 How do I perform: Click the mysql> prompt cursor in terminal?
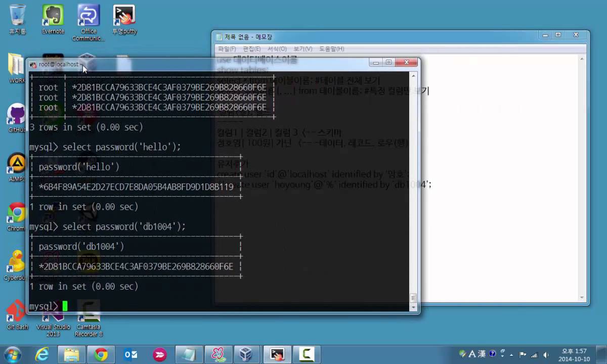[x=65, y=306]
